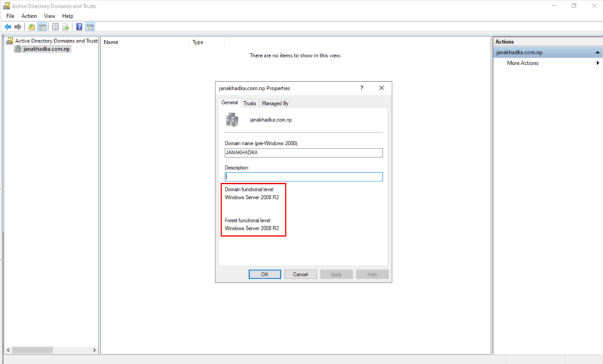Click into the Description text field
This screenshot has width=603, height=364.
[x=303, y=177]
